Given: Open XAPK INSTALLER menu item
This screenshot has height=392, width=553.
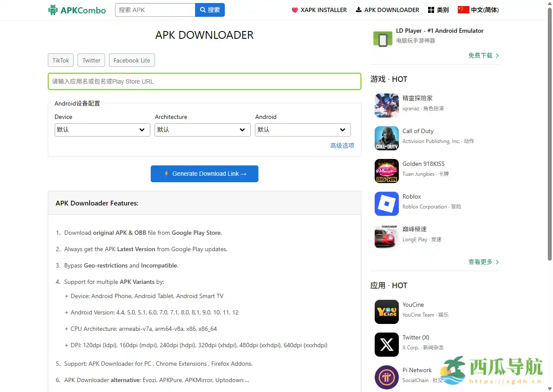Looking at the screenshot, I should coord(319,10).
